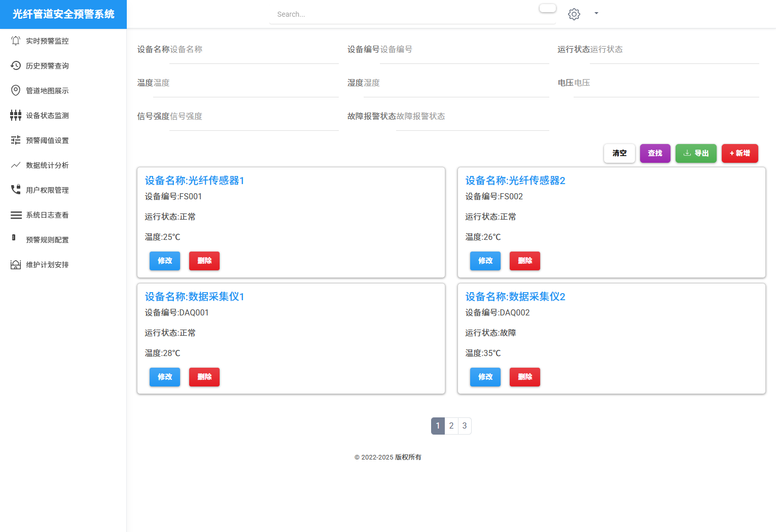This screenshot has height=532, width=776.
Task: Click the green 导出 export button
Action: [696, 153]
